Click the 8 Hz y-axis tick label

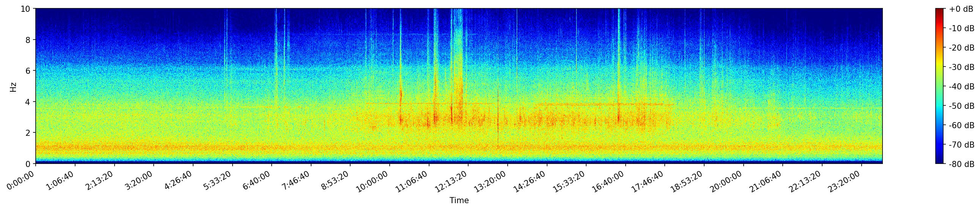(x=28, y=40)
